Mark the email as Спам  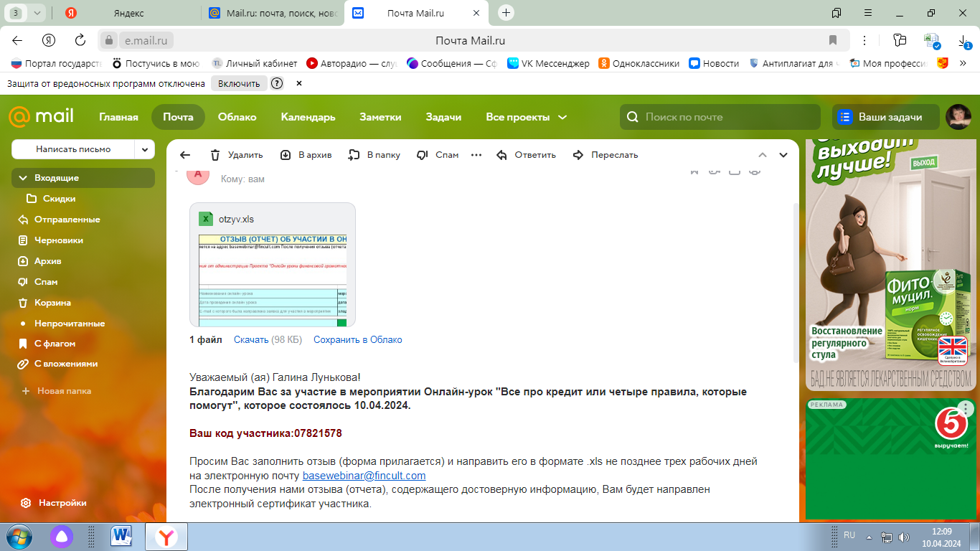[437, 155]
